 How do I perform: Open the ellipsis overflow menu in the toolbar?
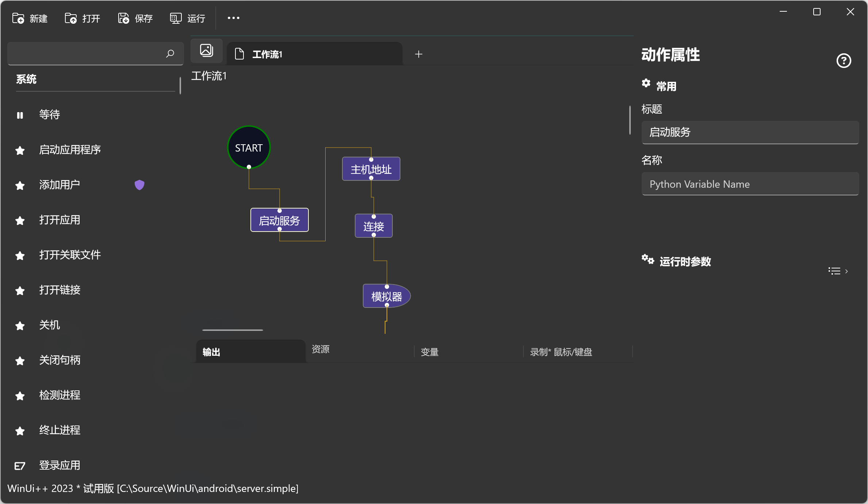pos(233,18)
